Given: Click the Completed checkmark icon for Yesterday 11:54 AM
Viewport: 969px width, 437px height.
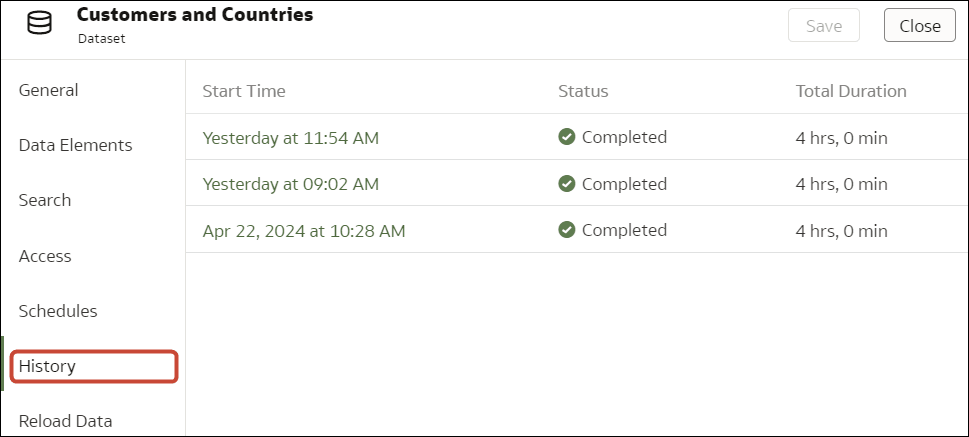Looking at the screenshot, I should coord(567,137).
